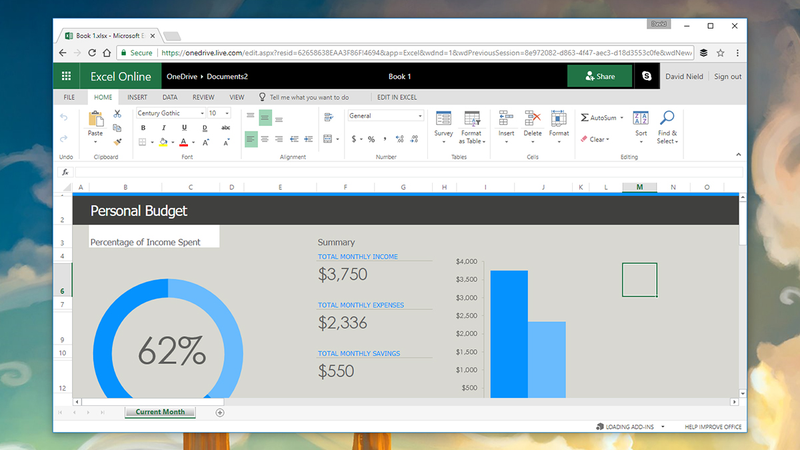Expand the fill color dropdown arrow
Screen dimensions: 800x450
click(x=172, y=142)
